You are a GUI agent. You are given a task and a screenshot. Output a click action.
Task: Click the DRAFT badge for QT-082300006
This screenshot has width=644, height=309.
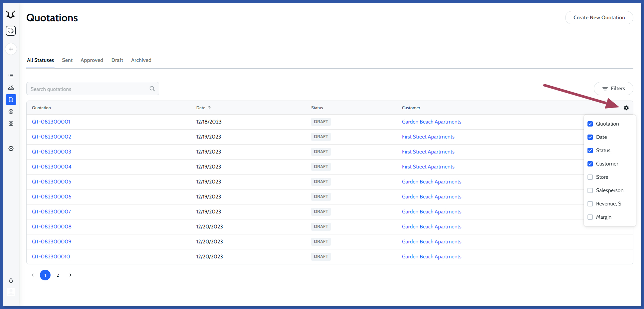(x=321, y=197)
